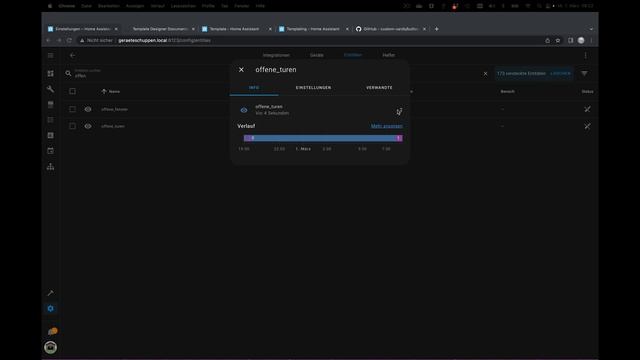Click the Apple menu logo

(x=50, y=6)
